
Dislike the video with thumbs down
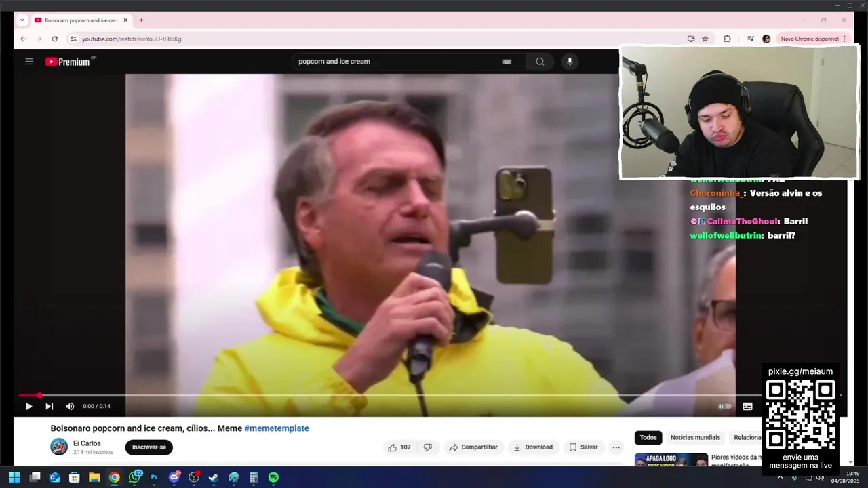(428, 447)
